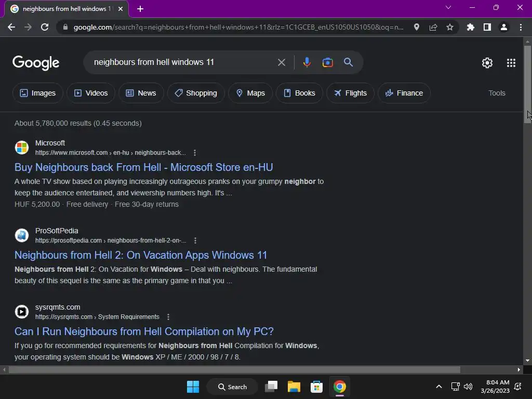Open Microsoft Store from taskbar
Viewport: 532px width, 399px height.
(x=316, y=387)
